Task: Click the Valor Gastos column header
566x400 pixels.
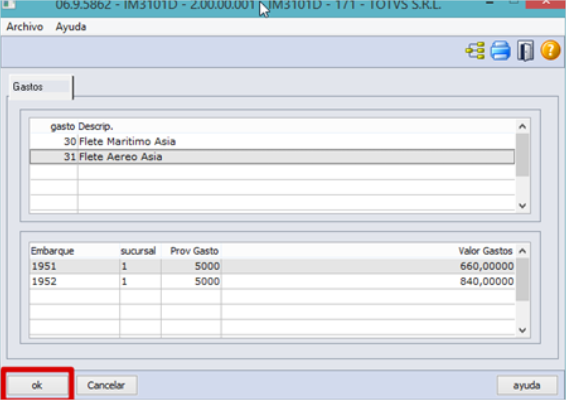Action: (368, 251)
